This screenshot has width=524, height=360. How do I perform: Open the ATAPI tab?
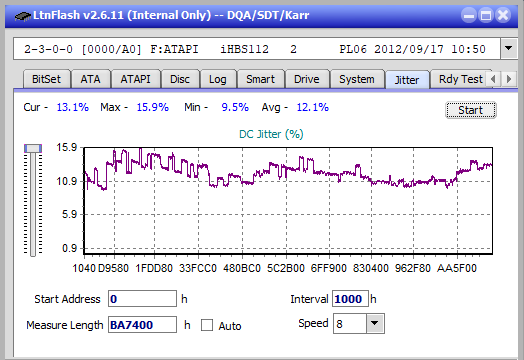[x=135, y=79]
